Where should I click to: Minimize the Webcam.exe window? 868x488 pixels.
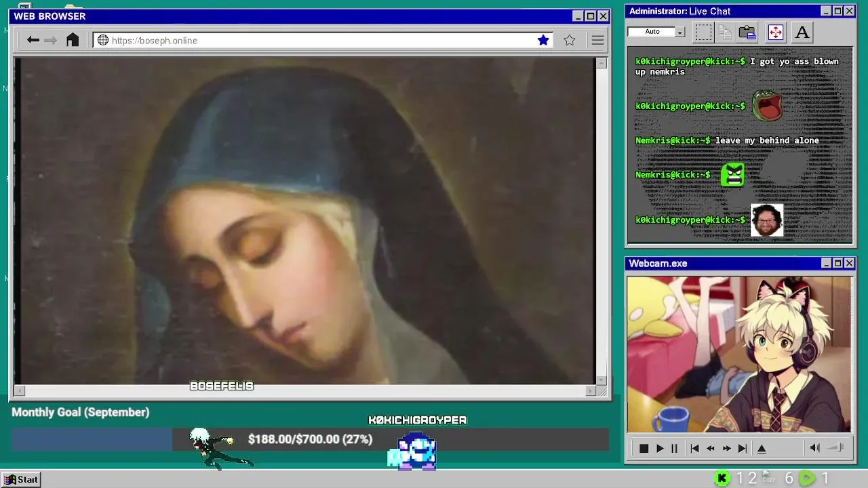point(826,263)
